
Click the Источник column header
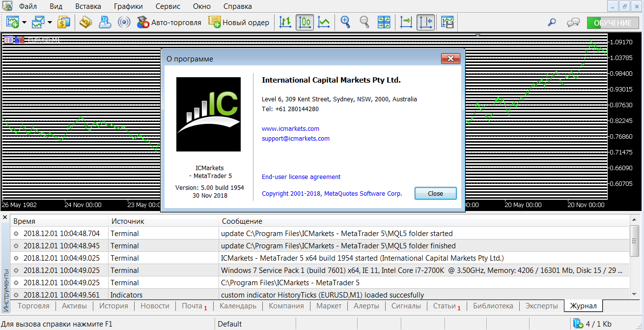[164, 221]
